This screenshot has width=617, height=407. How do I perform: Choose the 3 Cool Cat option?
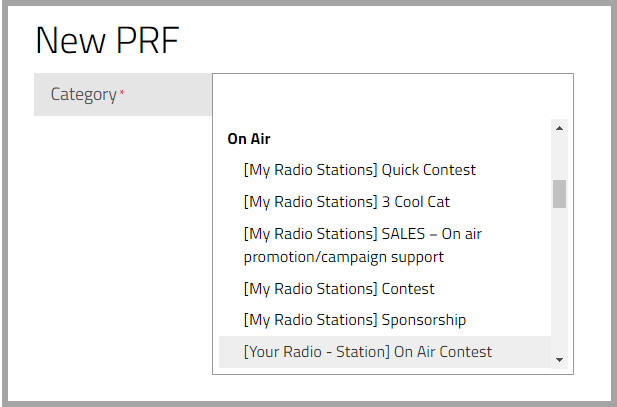pyautogui.click(x=346, y=202)
